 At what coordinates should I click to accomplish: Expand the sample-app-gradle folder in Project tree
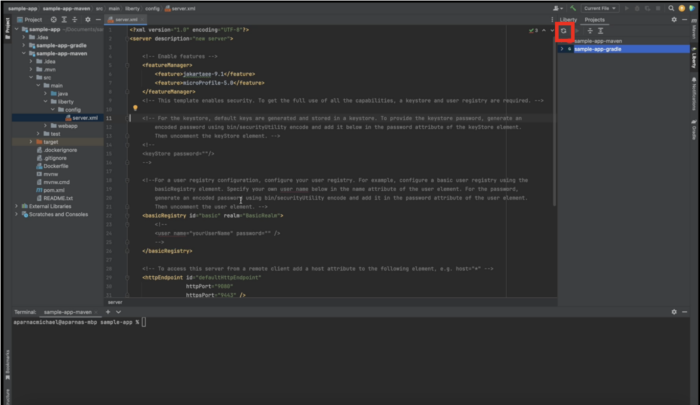point(24,46)
